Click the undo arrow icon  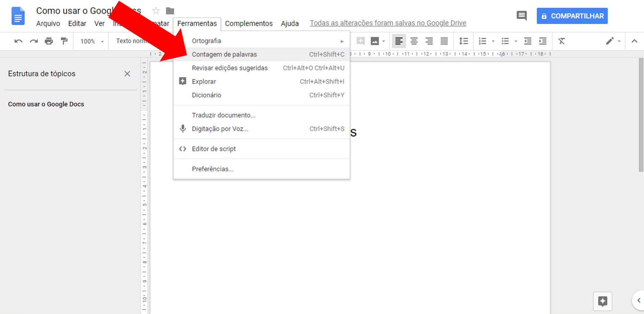[x=18, y=41]
